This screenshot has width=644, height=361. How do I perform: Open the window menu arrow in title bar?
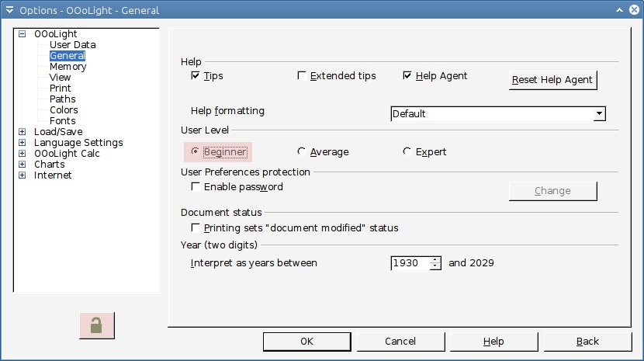[9, 10]
